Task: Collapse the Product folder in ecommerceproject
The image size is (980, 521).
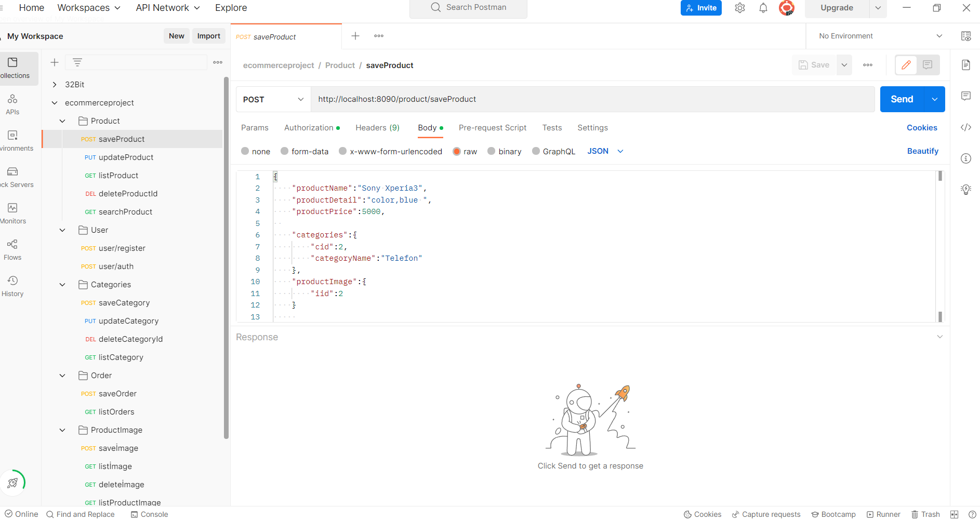Action: (x=62, y=121)
